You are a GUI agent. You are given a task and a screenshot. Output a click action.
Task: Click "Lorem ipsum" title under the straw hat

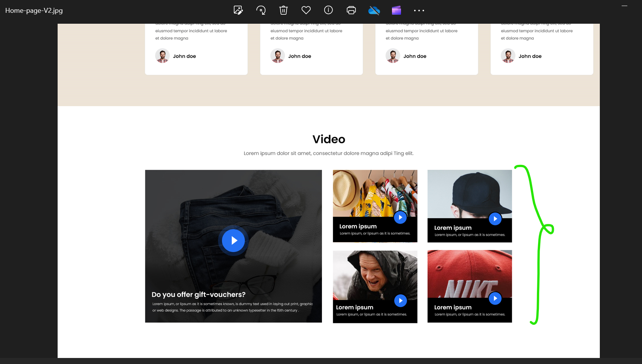coord(358,226)
